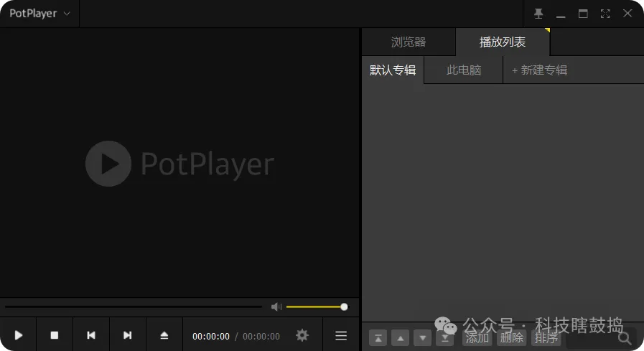The height and width of the screenshot is (351, 644).
Task: Select the 此电脑 tab
Action: pyautogui.click(x=464, y=70)
